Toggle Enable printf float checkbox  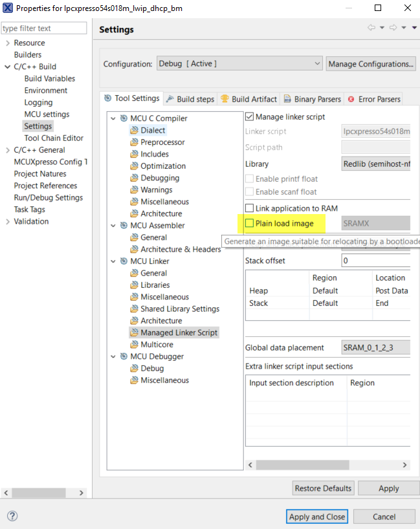pyautogui.click(x=250, y=178)
